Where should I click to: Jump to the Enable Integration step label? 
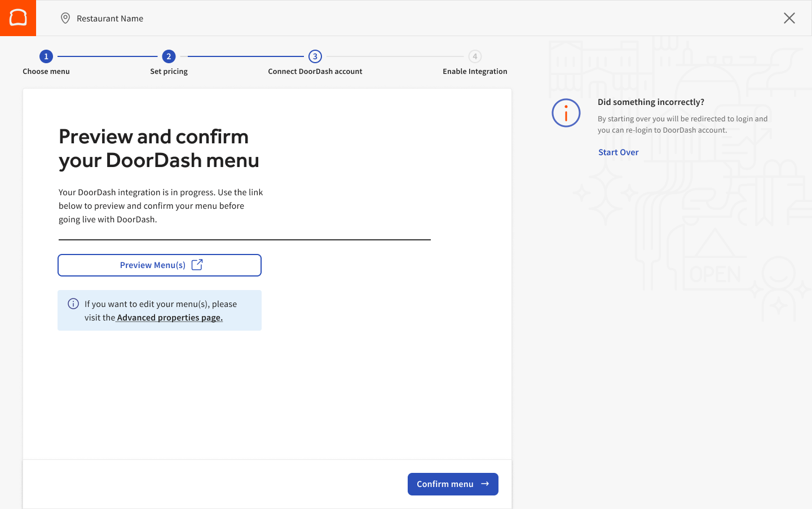[x=475, y=72]
